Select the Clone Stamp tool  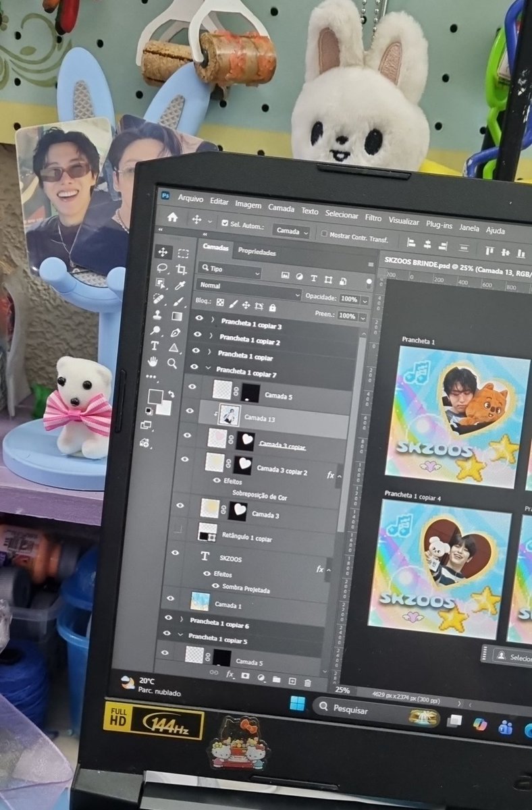coord(158,314)
